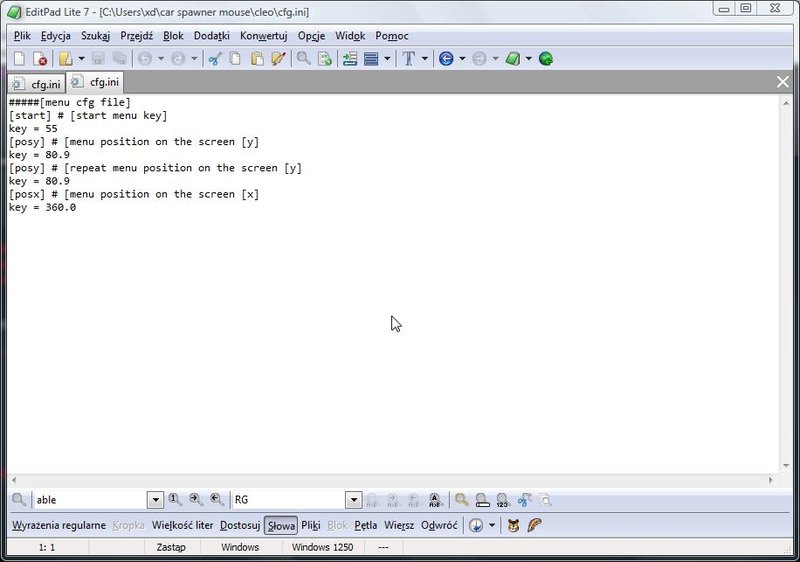Click the Paste clipboard icon
The image size is (800, 562).
click(257, 59)
